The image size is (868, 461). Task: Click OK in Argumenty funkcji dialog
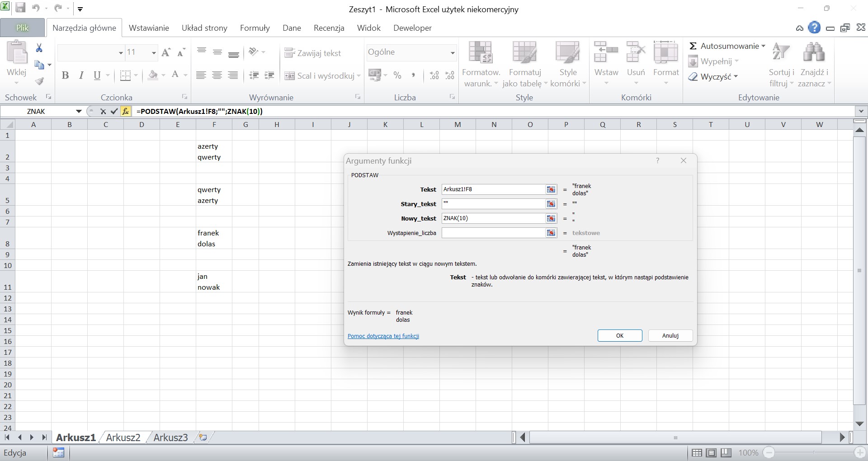click(x=620, y=335)
